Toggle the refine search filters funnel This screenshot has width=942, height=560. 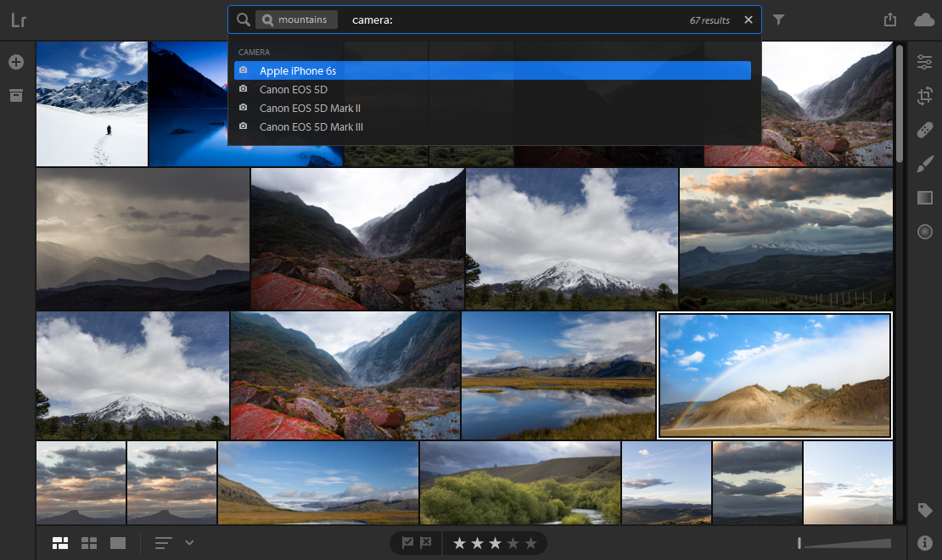tap(778, 19)
